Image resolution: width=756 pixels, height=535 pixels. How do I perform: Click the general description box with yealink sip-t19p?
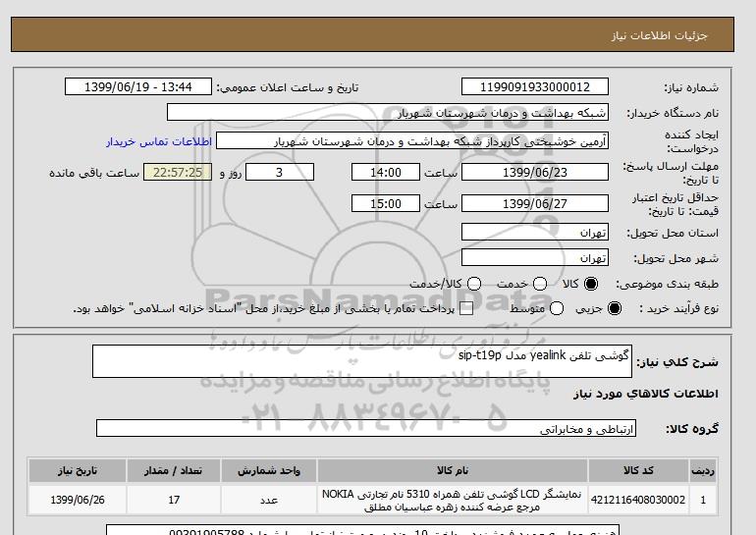pyautogui.click(x=362, y=361)
